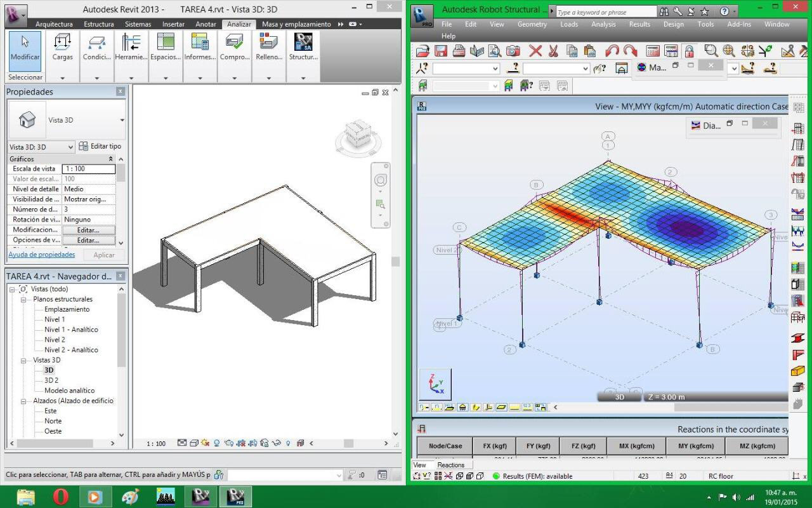Click the Informes ribbon icon
The image size is (812, 508).
pyautogui.click(x=200, y=48)
